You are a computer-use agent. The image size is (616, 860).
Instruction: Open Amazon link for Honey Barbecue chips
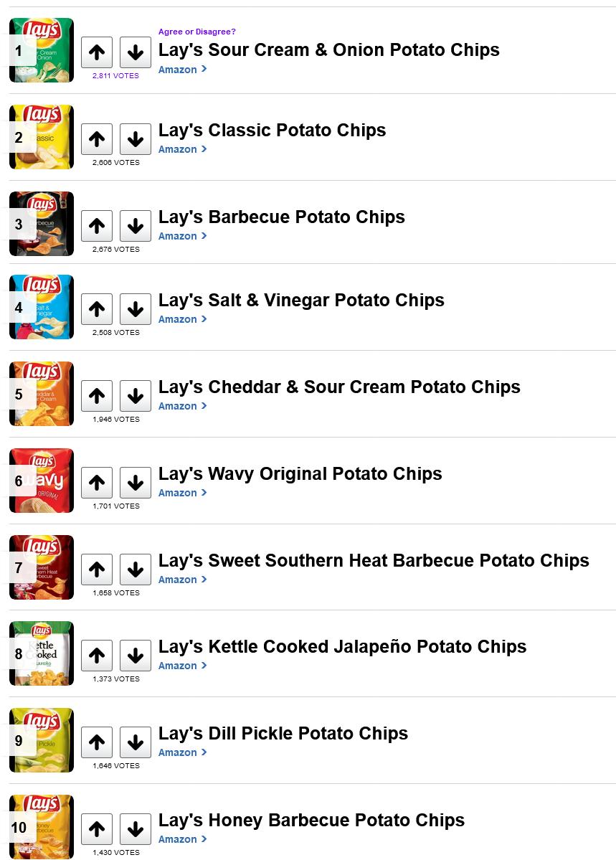coord(181,839)
